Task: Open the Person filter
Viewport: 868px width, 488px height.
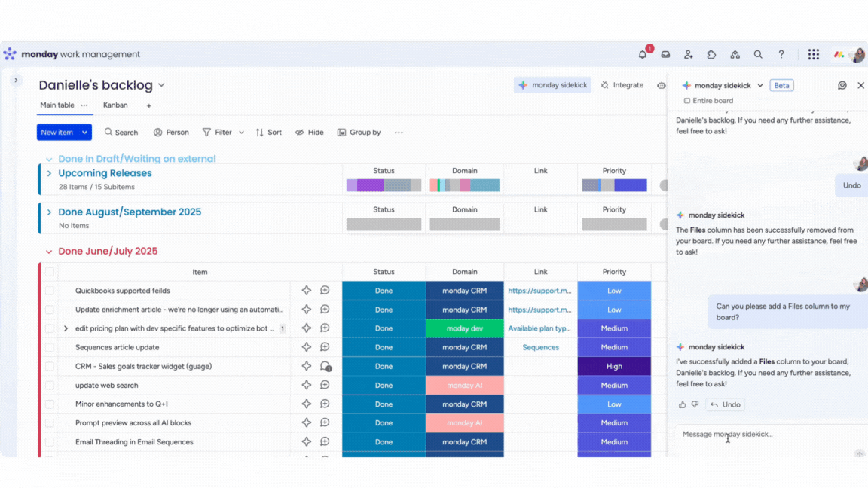Action: click(171, 133)
